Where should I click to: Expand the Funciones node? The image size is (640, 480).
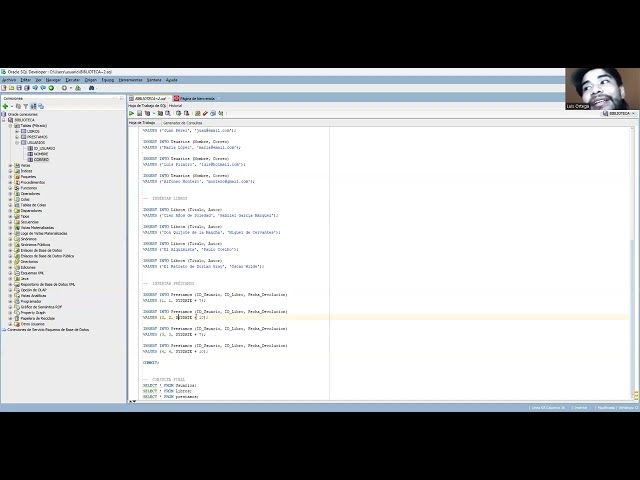click(11, 188)
